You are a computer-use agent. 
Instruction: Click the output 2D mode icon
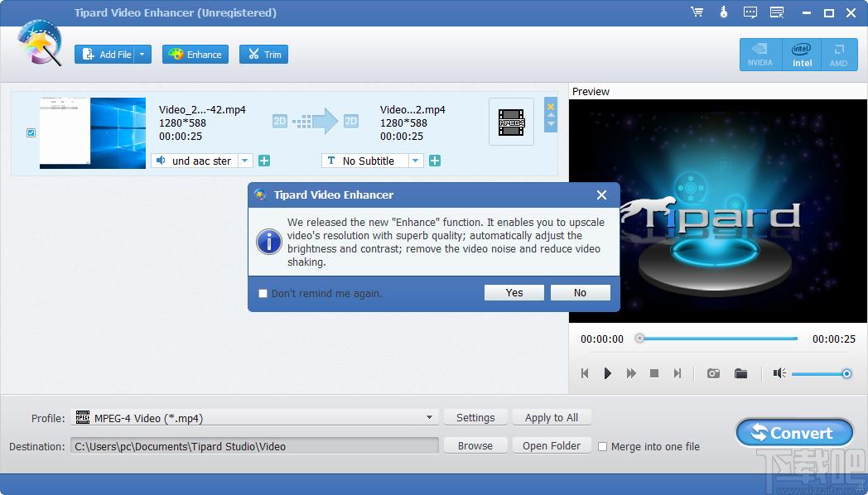point(351,121)
